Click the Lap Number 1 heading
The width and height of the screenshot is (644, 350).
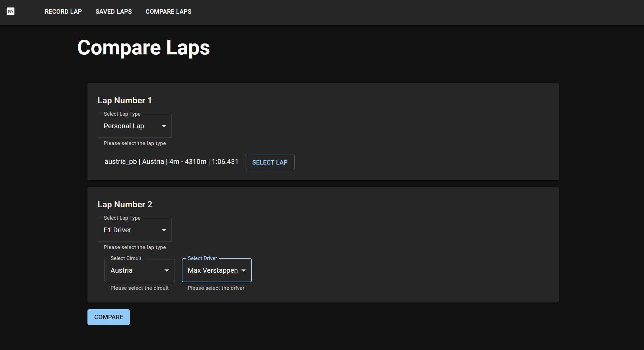click(124, 100)
